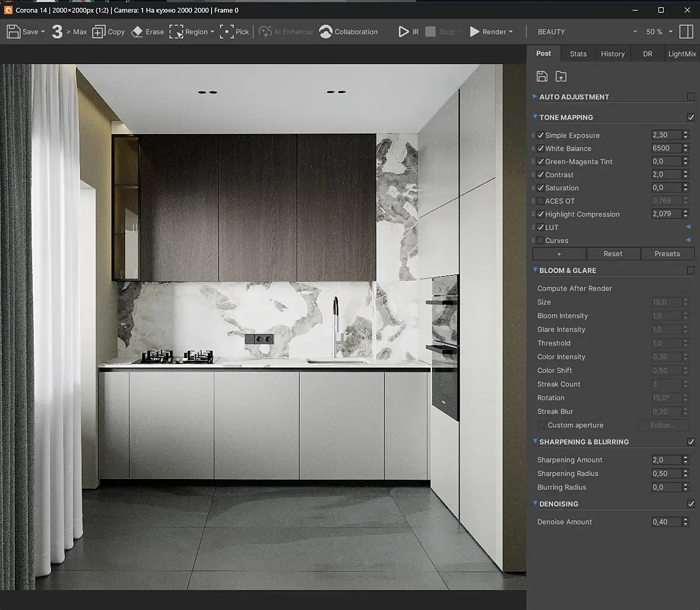Switch to the LightMix tab

click(x=682, y=53)
